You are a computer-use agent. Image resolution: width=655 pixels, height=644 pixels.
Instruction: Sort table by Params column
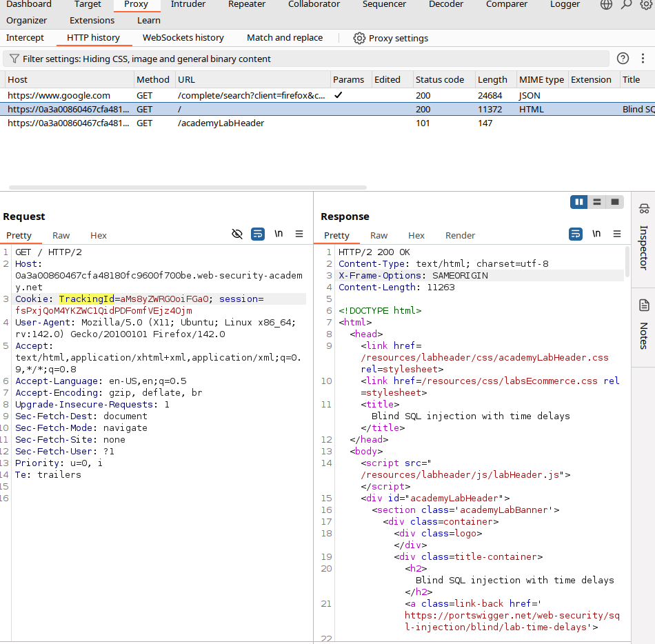pos(351,80)
